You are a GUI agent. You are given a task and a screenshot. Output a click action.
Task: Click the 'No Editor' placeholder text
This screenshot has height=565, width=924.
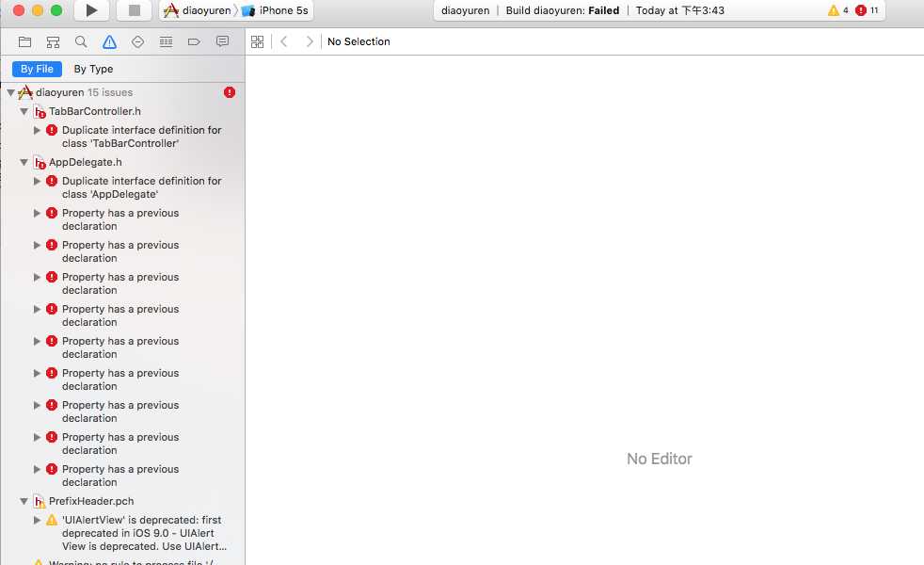click(660, 459)
